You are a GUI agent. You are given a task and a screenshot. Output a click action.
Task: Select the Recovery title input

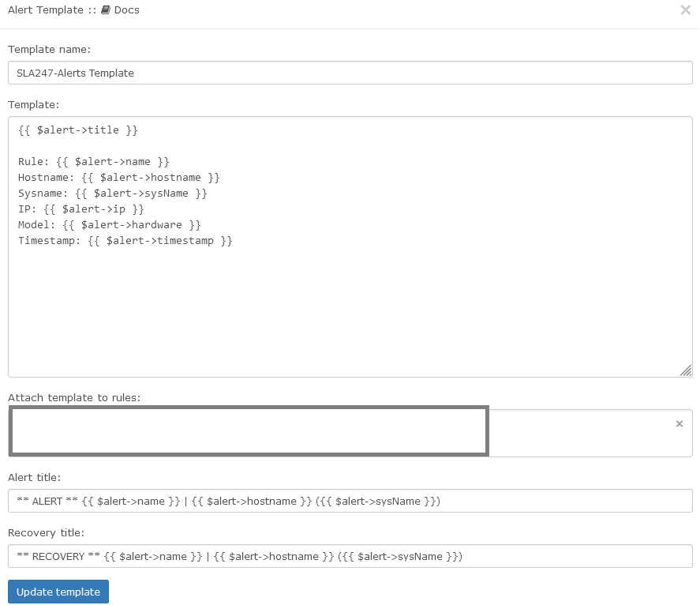(x=350, y=556)
